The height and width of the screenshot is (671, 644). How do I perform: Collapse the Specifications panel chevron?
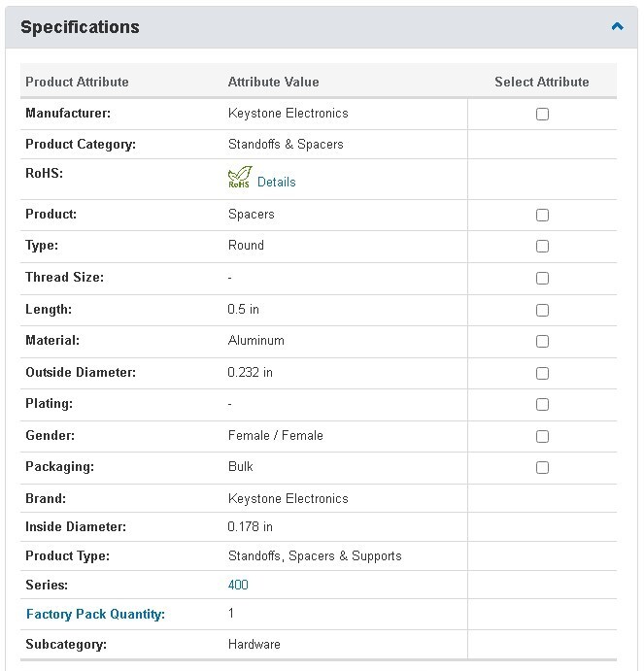pyautogui.click(x=617, y=26)
